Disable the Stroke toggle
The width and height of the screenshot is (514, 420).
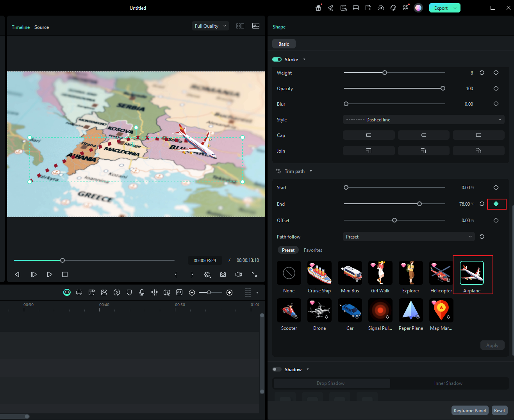tap(277, 59)
